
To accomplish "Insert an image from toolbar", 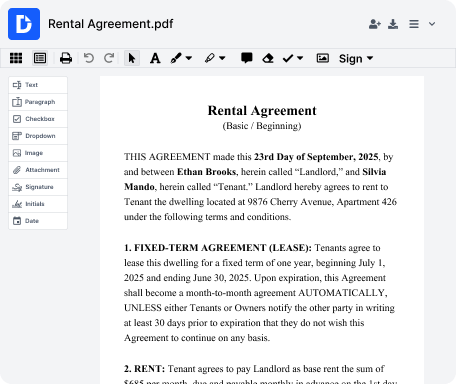I will point(322,58).
